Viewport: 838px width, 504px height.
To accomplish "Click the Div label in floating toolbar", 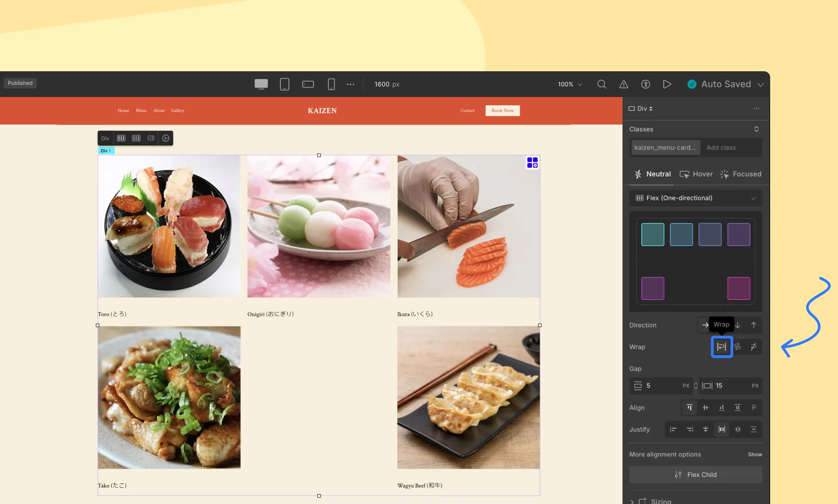I will click(x=105, y=138).
